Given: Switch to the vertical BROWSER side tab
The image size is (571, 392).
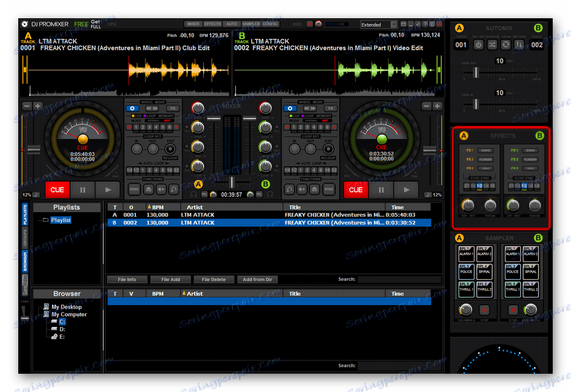Looking at the screenshot, I should coord(25,261).
